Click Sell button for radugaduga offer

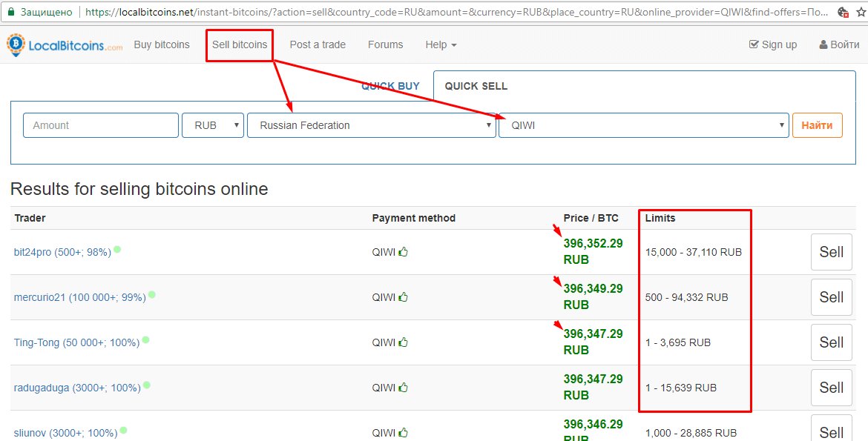832,388
